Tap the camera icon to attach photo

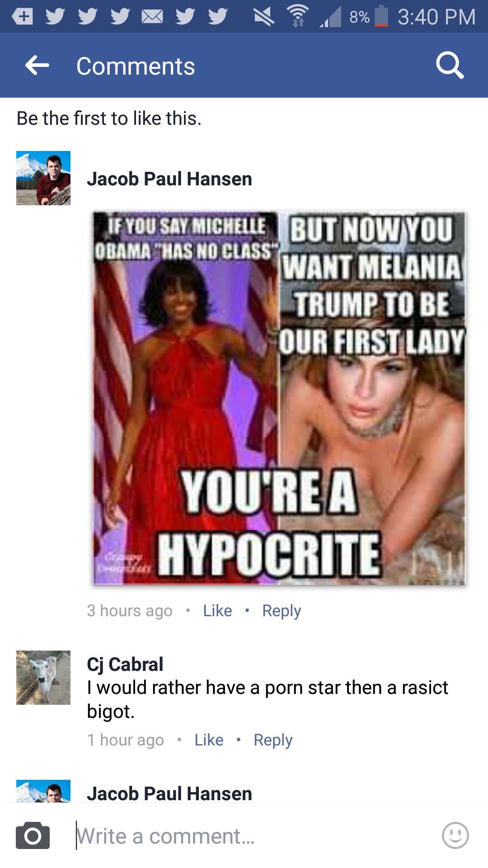[33, 835]
